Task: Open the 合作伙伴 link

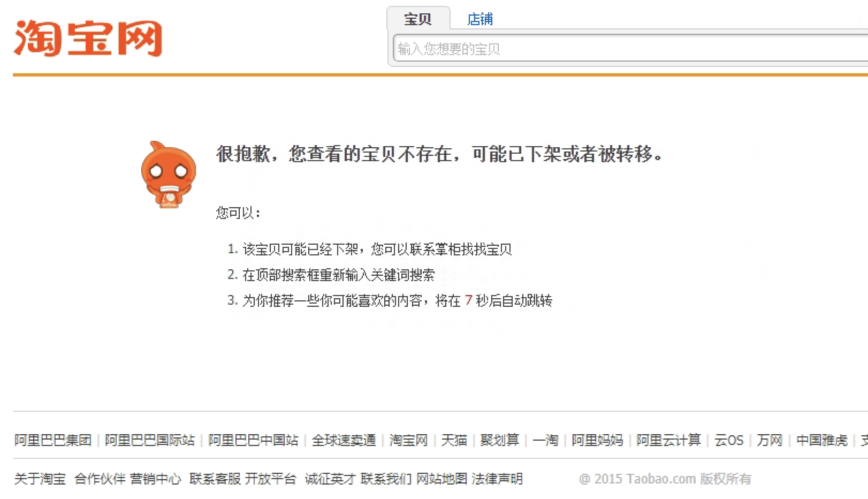Action: [100, 479]
